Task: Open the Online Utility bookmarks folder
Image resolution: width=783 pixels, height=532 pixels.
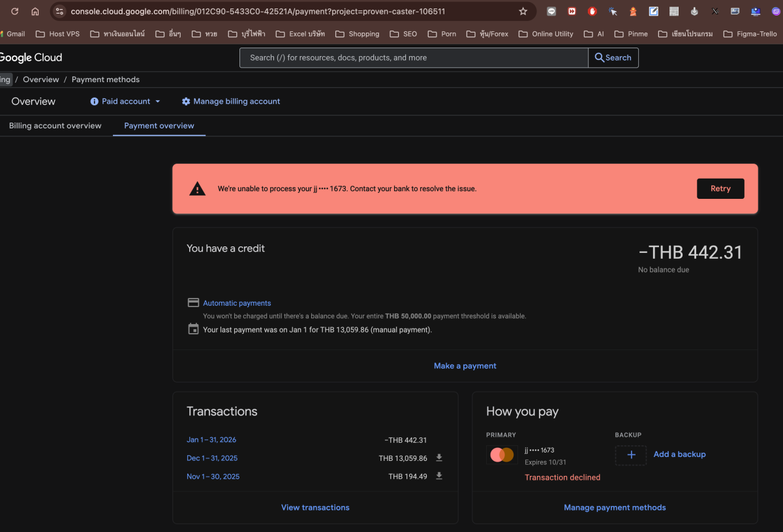Action: coord(545,34)
